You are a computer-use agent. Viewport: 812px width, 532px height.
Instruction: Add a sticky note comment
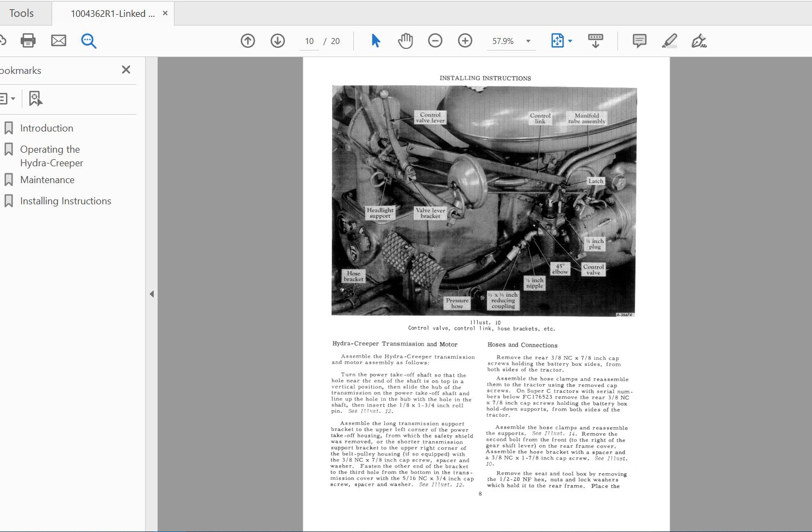(x=640, y=41)
